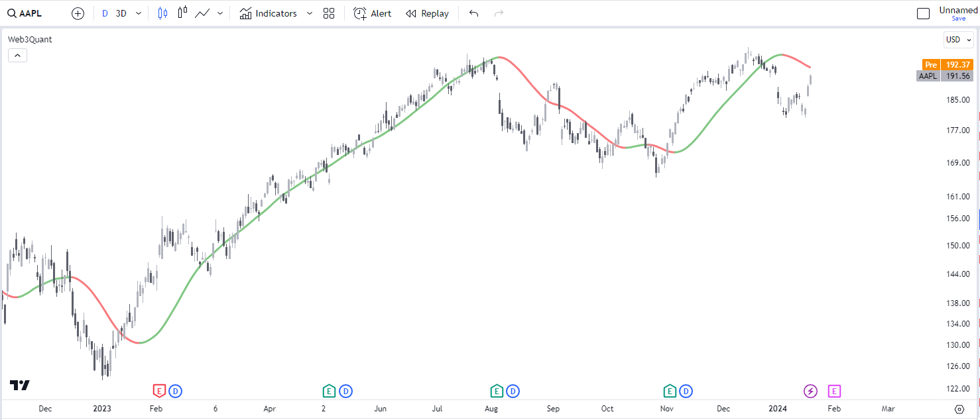Expand the chart style dropdown arrow

tap(220, 13)
